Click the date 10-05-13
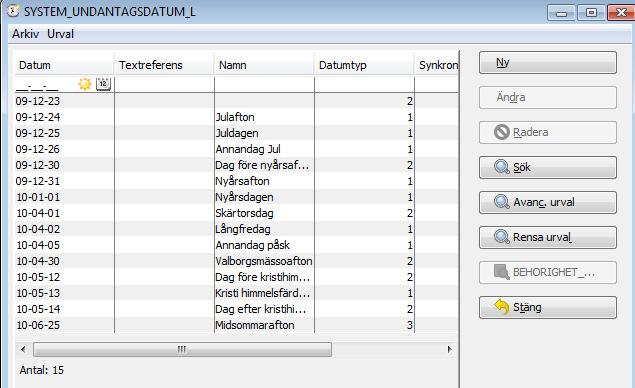 38,293
